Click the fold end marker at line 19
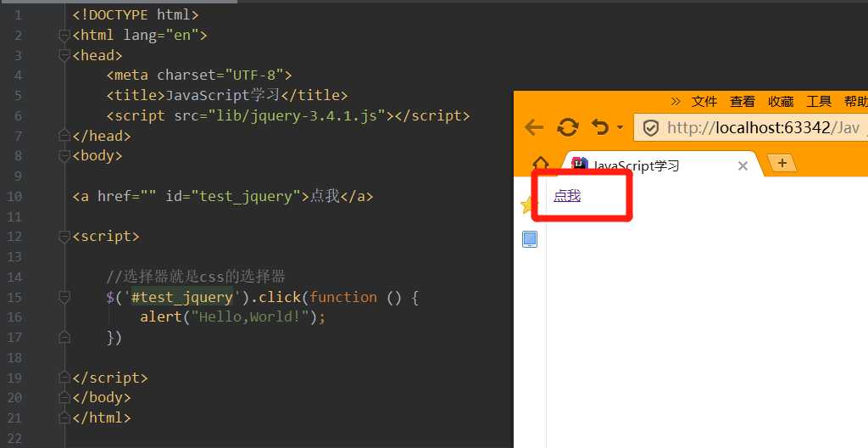The height and width of the screenshot is (448, 868). click(x=64, y=378)
